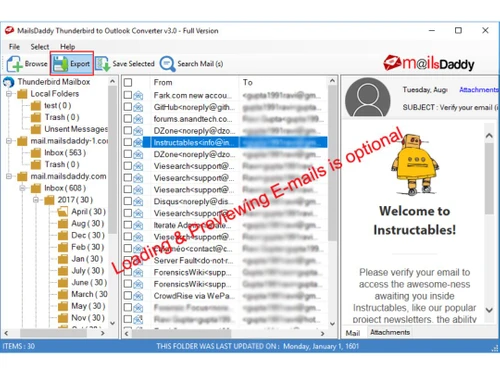Click the MailsDaddy logo
500x375 pixels.
pos(429,63)
